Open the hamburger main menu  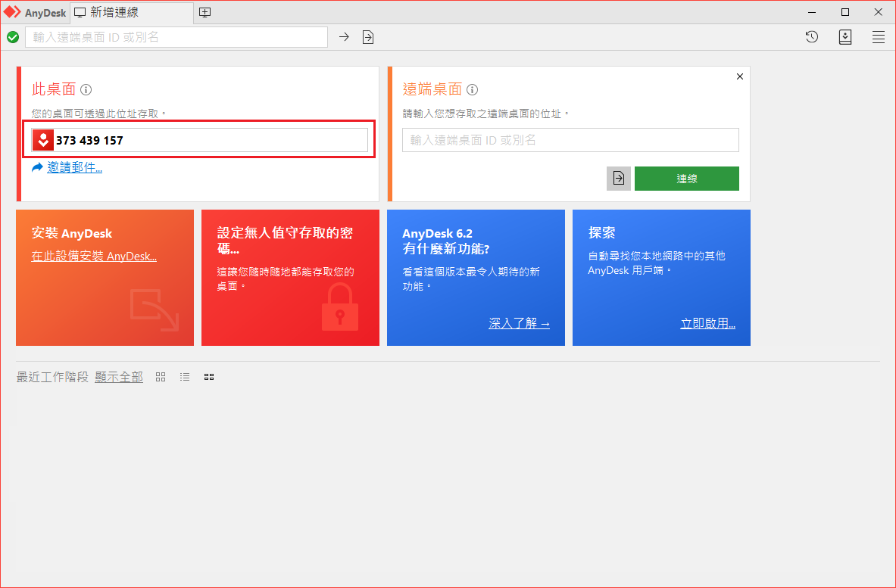pyautogui.click(x=879, y=37)
